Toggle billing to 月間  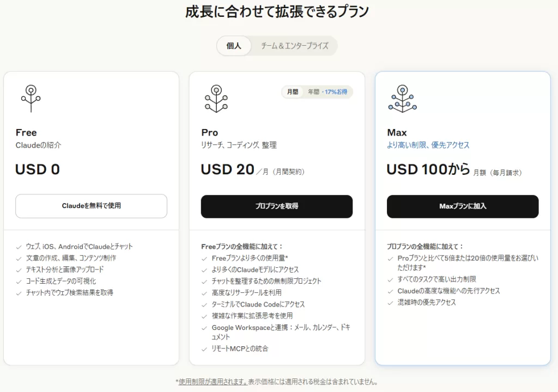293,92
